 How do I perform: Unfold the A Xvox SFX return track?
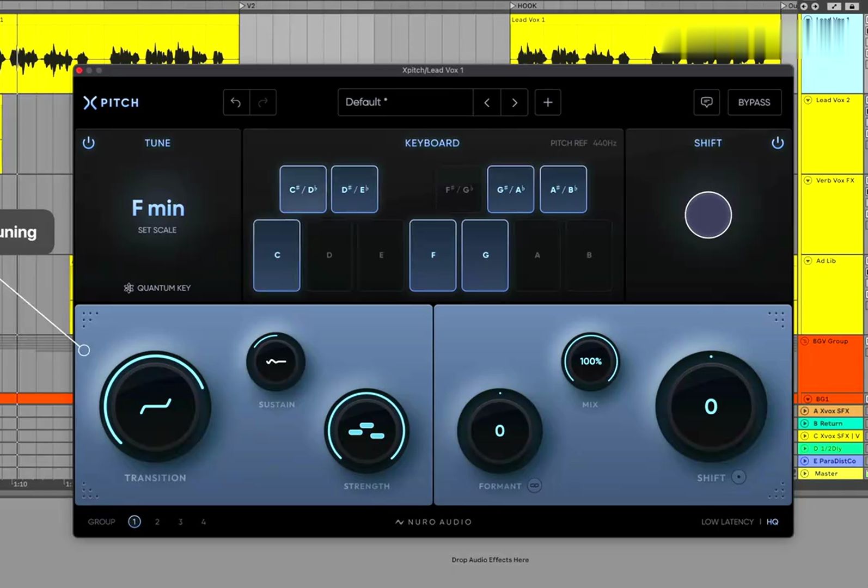click(x=805, y=411)
